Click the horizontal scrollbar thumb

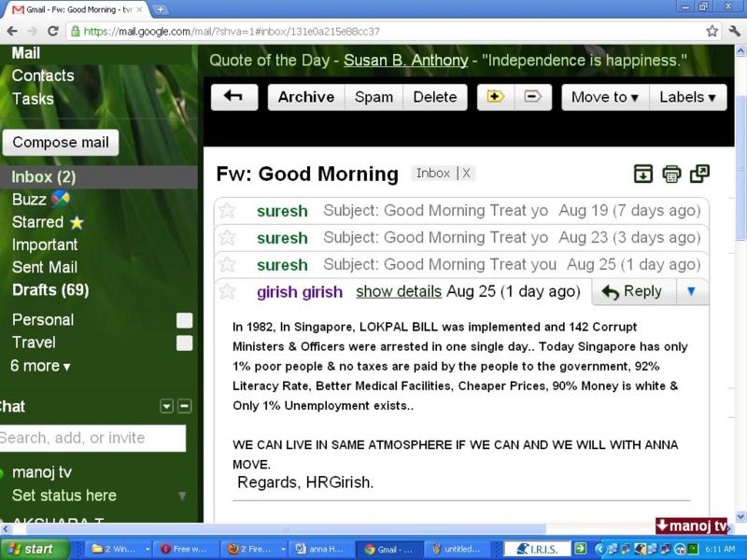tap(285, 528)
